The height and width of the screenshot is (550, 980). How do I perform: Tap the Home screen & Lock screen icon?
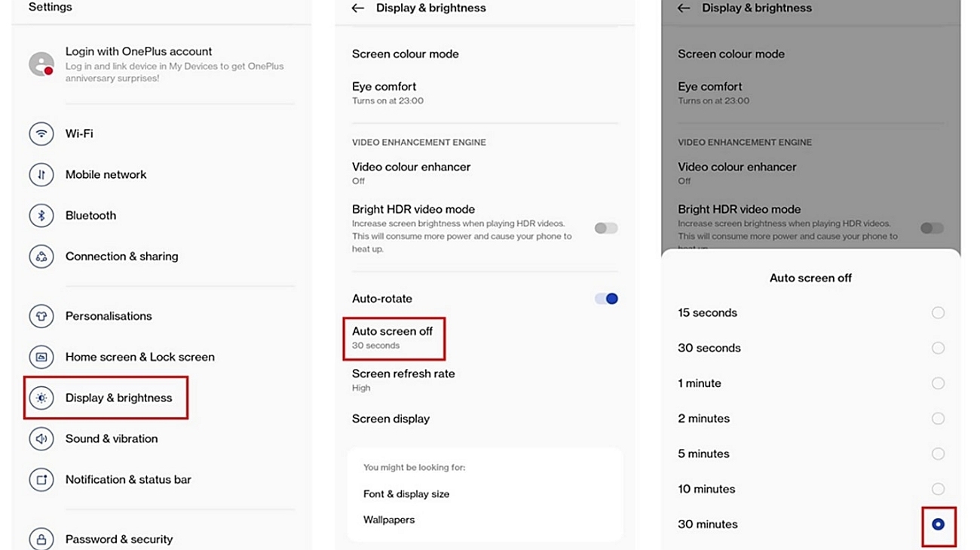click(x=41, y=357)
